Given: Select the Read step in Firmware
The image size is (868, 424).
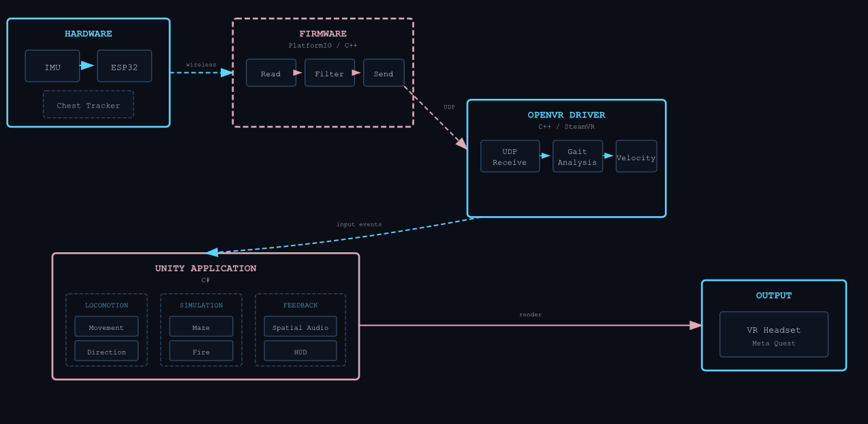Looking at the screenshot, I should (270, 73).
